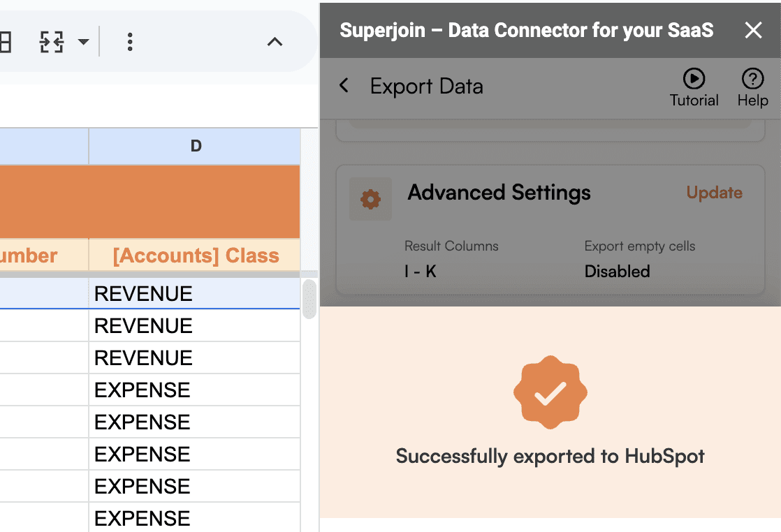Click the Superjoin sidebar title text

tap(527, 30)
